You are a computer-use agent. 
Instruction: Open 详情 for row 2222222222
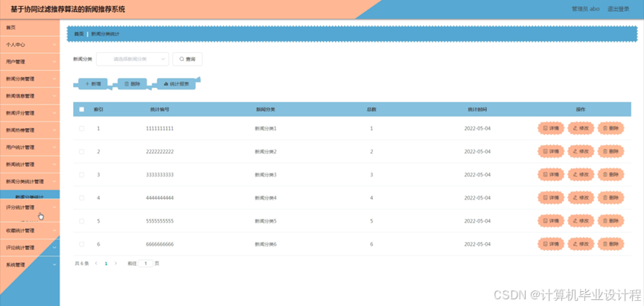click(551, 152)
